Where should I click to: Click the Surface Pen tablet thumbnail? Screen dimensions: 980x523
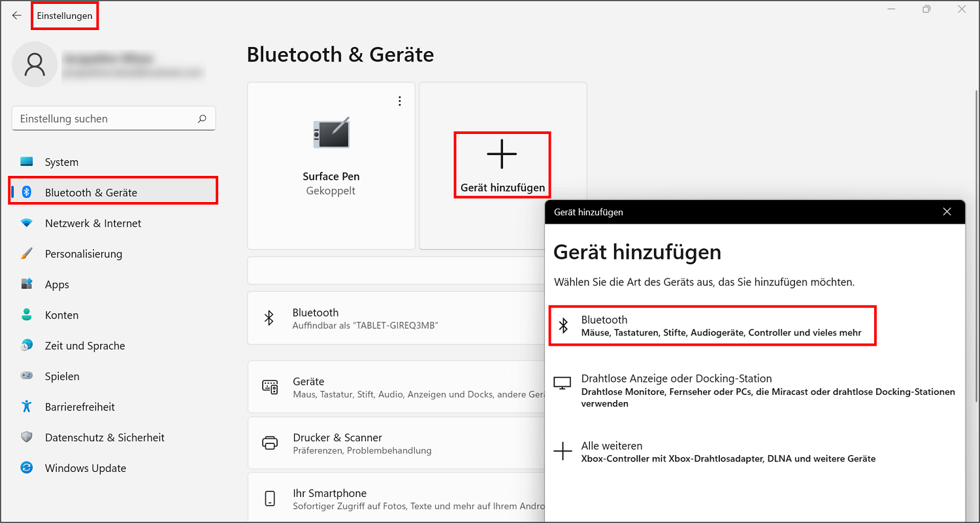pyautogui.click(x=331, y=133)
